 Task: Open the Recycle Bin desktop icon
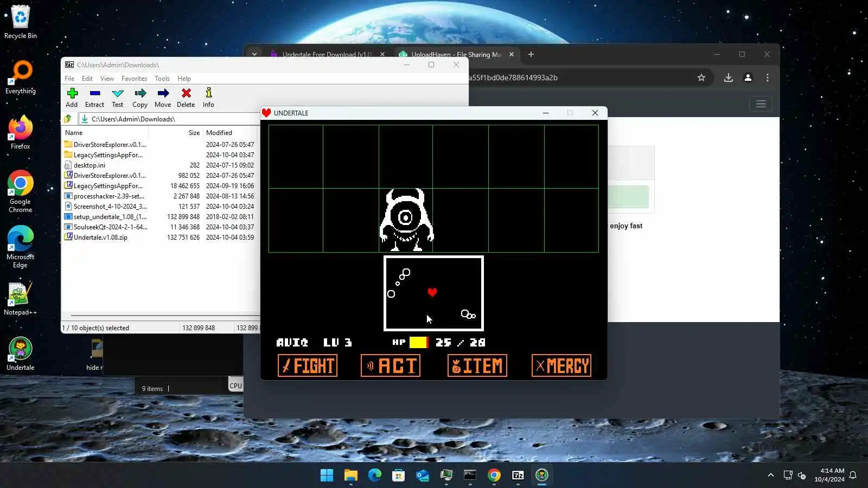[21, 22]
